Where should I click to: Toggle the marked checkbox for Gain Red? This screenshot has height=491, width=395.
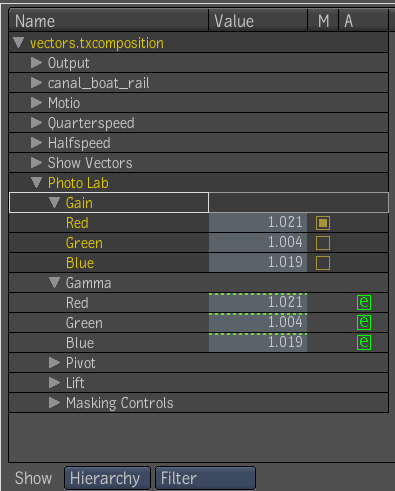click(323, 223)
